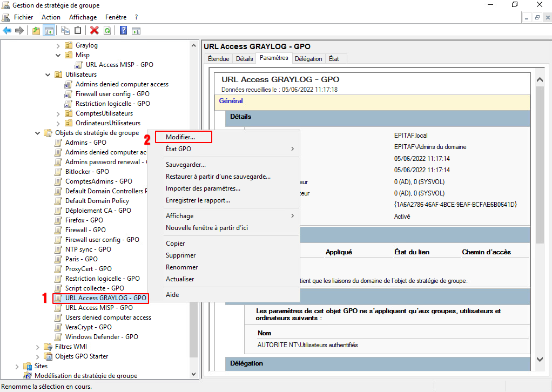Image resolution: width=552 pixels, height=392 pixels.
Task: Select Supprimer in the context menu
Action: click(180, 255)
